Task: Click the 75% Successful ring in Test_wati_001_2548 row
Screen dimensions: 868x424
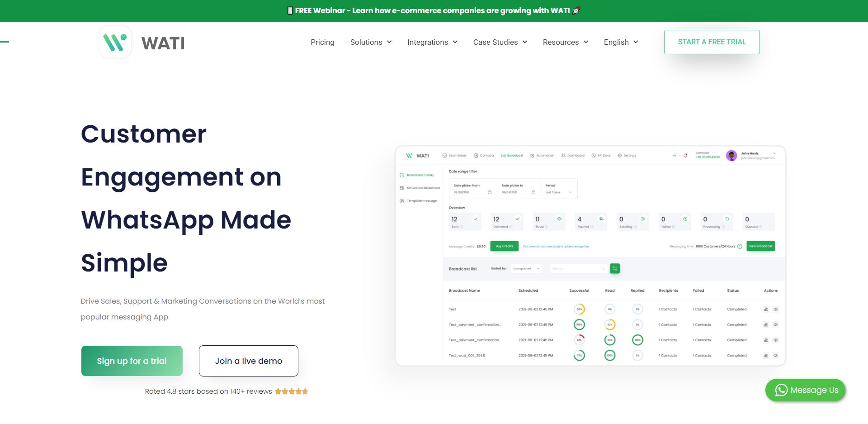Action: point(579,356)
